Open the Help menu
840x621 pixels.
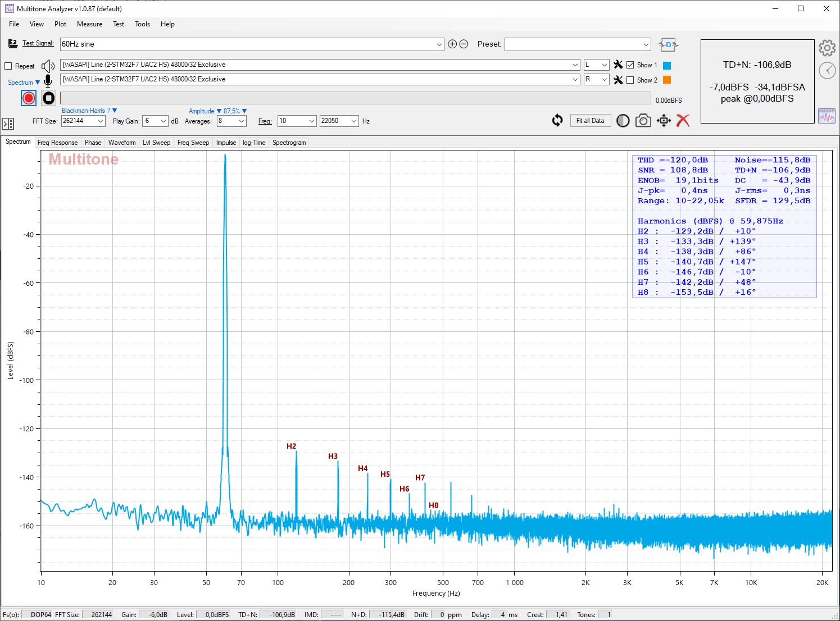(x=167, y=24)
